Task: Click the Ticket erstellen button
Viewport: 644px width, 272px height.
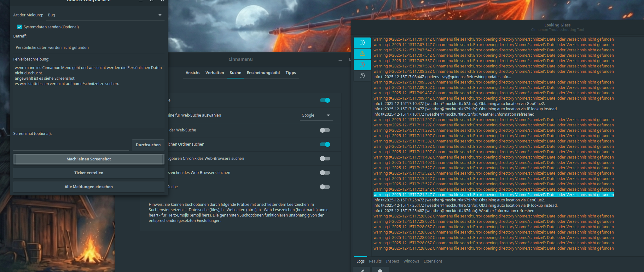Action: pos(89,173)
